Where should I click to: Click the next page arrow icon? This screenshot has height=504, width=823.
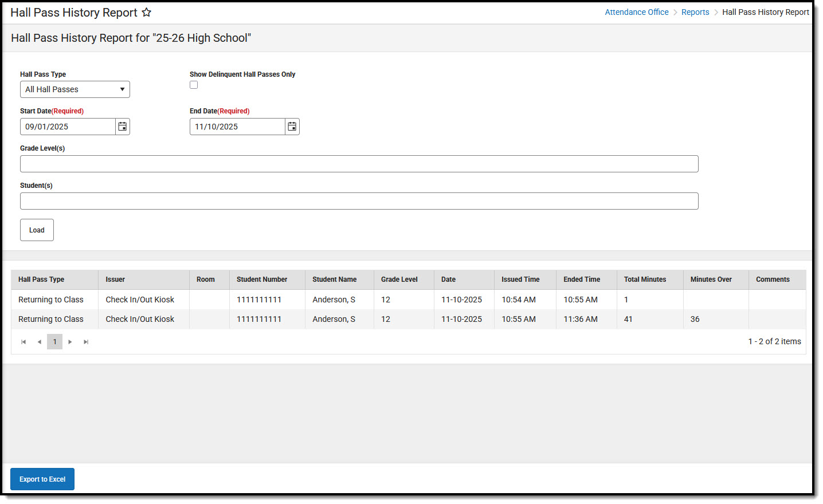tap(70, 341)
